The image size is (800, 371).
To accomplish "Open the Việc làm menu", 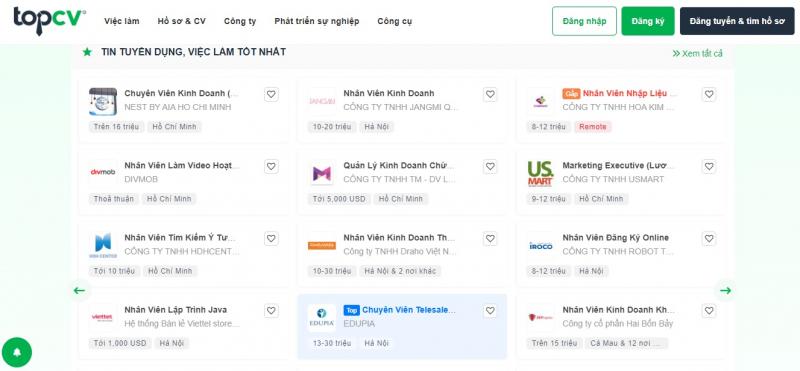I will click(121, 21).
